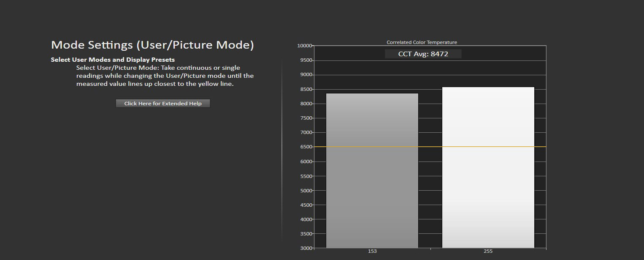Click the 'Mode Settings (User/Picture Mode)' heading
Image resolution: width=644 pixels, height=260 pixels.
pyautogui.click(x=152, y=45)
